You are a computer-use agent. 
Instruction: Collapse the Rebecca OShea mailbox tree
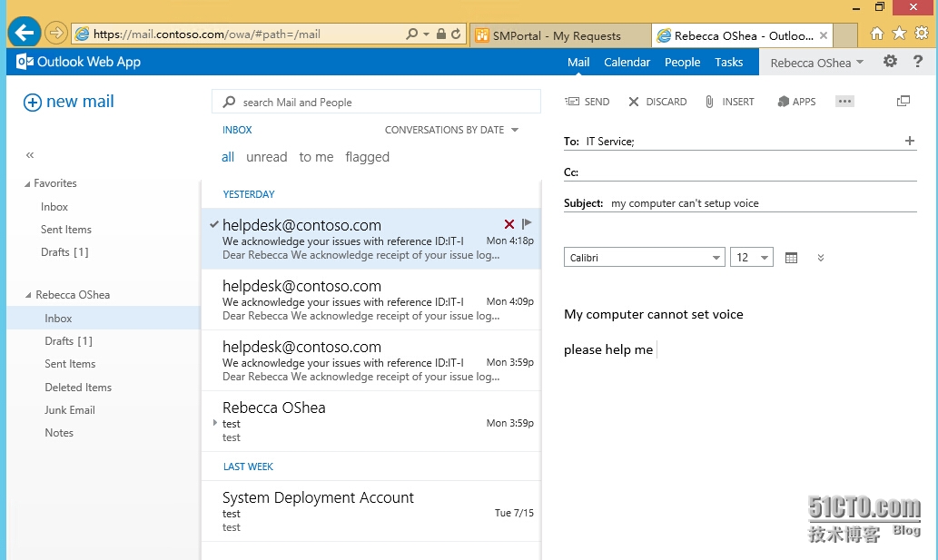[28, 295]
